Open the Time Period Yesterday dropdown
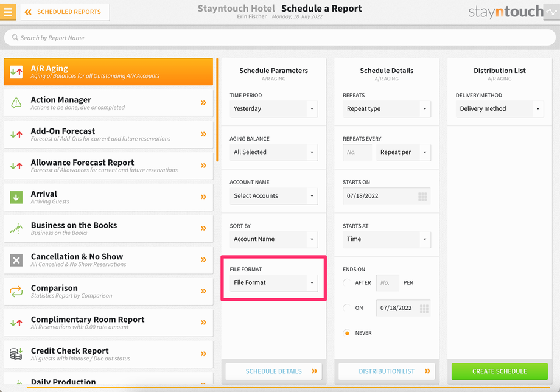 coord(273,109)
